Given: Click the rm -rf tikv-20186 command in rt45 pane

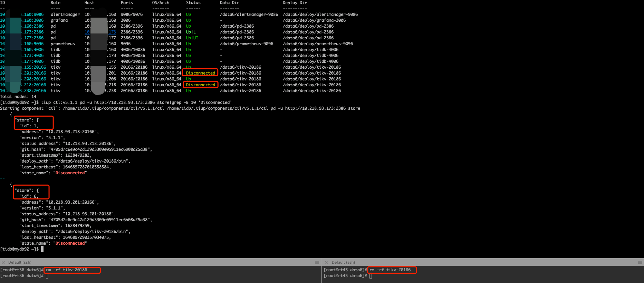Looking at the screenshot, I should 390,270.
